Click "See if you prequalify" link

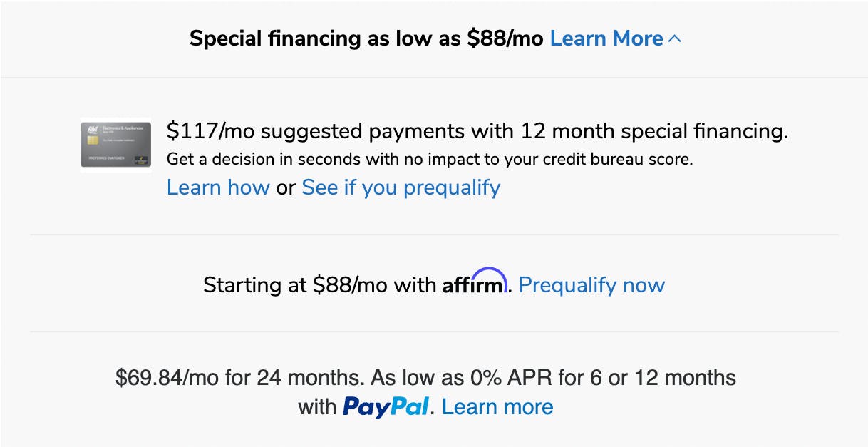click(401, 187)
